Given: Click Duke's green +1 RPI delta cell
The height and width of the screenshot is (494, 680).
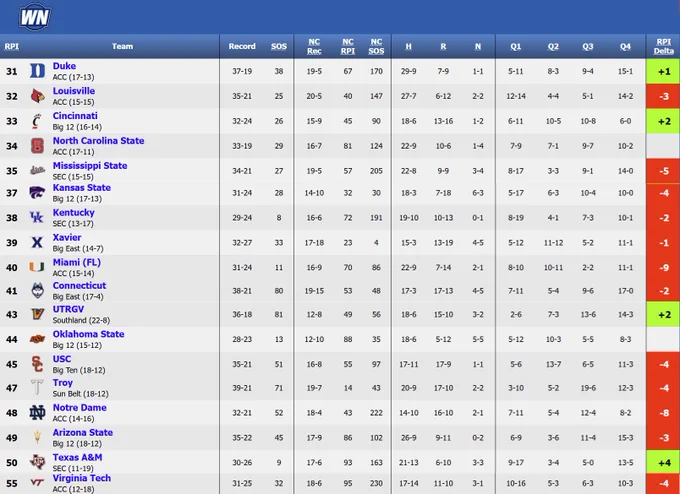Looking at the screenshot, I should pyautogui.click(x=663, y=71).
